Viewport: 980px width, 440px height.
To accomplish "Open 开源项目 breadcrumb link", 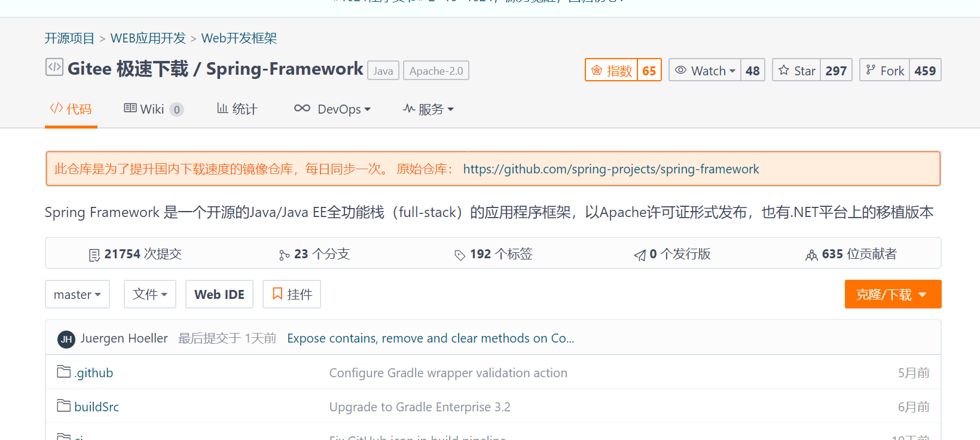I will (x=69, y=38).
